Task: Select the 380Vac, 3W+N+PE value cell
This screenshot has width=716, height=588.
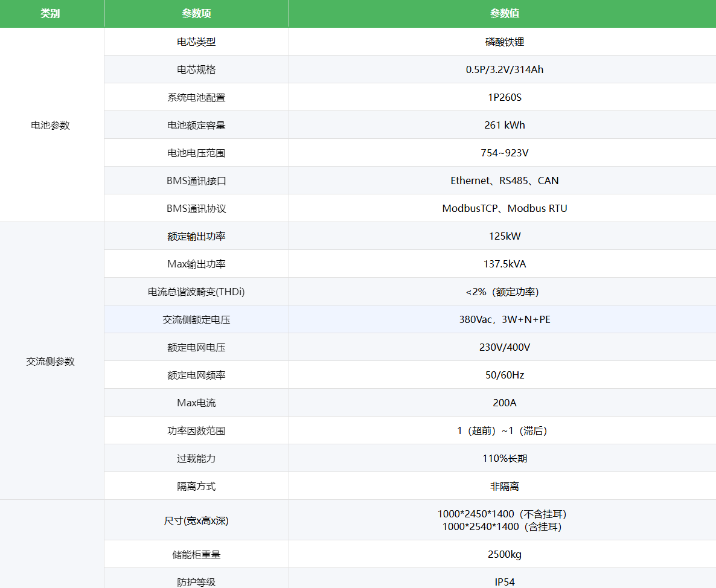Action: pyautogui.click(x=504, y=320)
